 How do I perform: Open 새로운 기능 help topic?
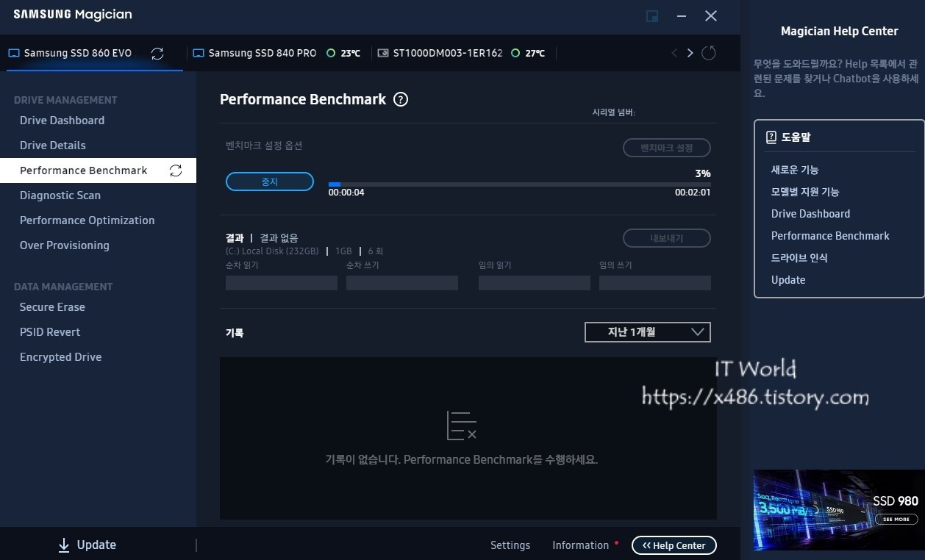(795, 170)
